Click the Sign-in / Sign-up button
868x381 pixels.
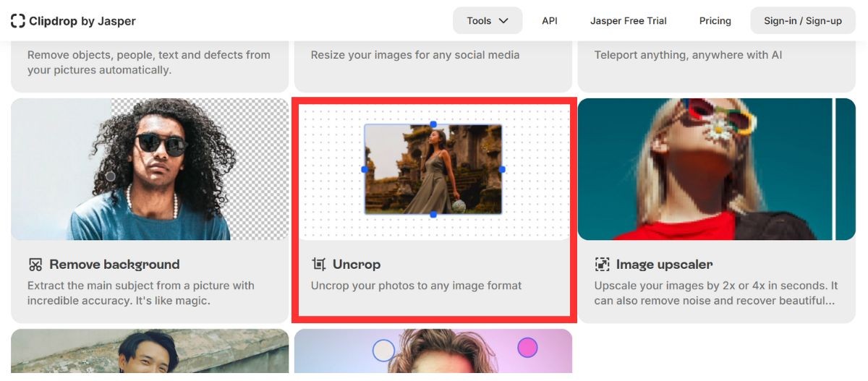[x=803, y=20]
